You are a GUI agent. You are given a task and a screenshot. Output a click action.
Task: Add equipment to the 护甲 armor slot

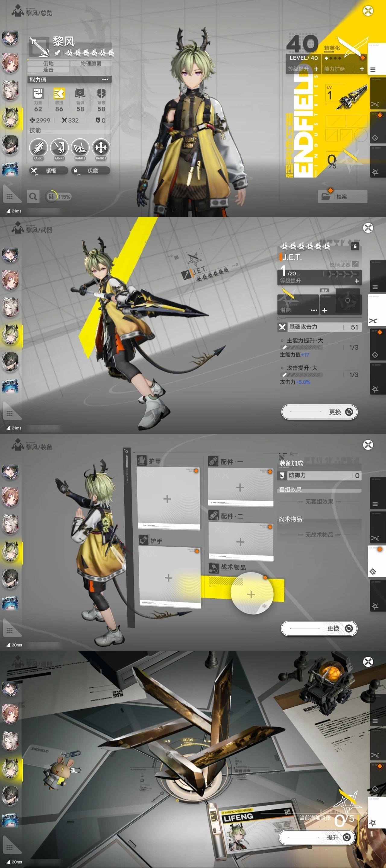pyautogui.click(x=168, y=499)
